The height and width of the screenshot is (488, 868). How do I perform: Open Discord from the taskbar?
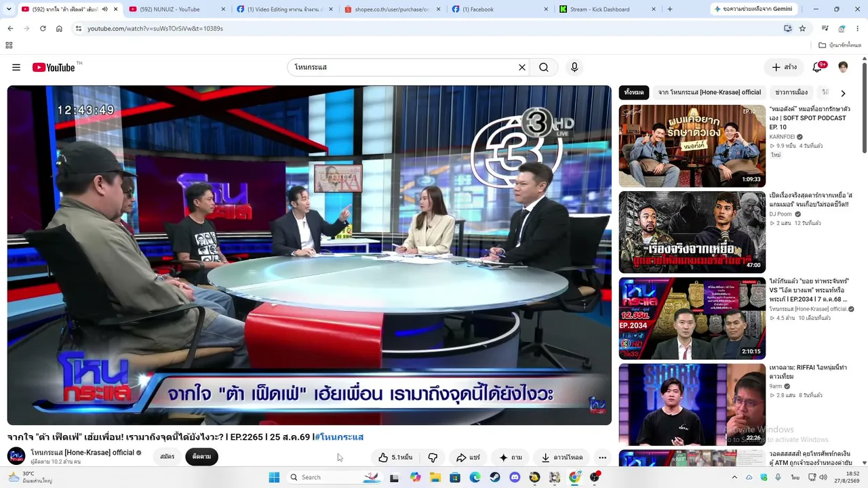click(515, 477)
